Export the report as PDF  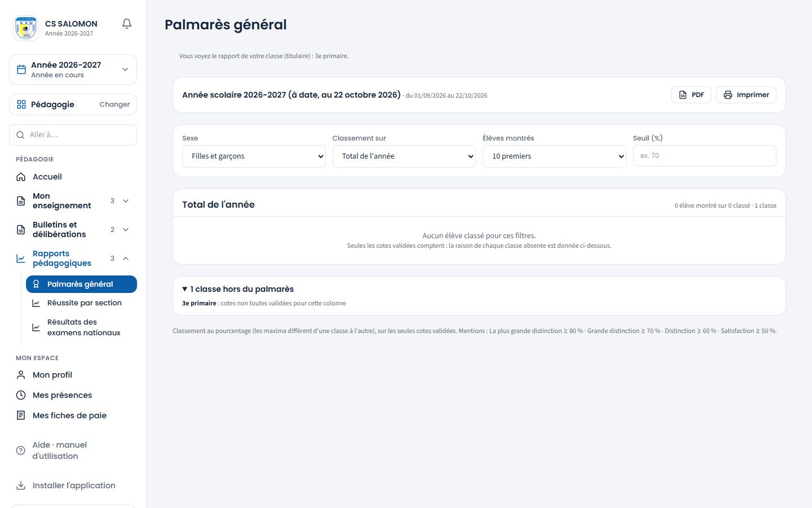coord(691,95)
